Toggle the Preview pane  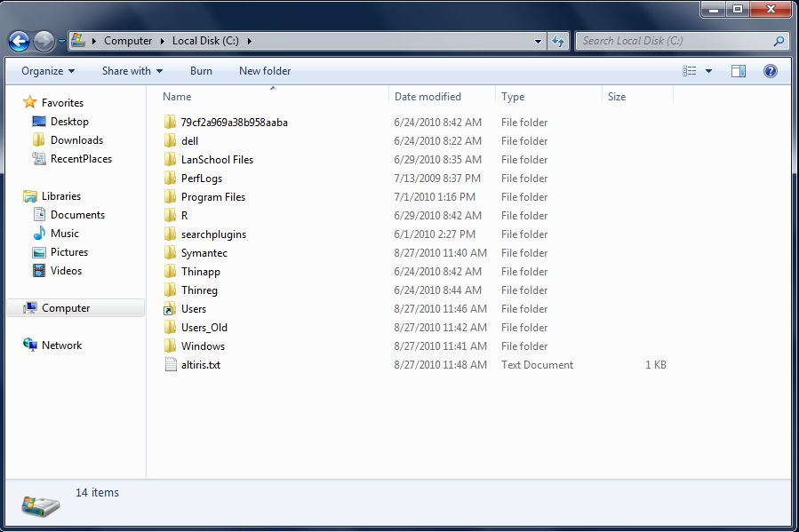point(739,70)
